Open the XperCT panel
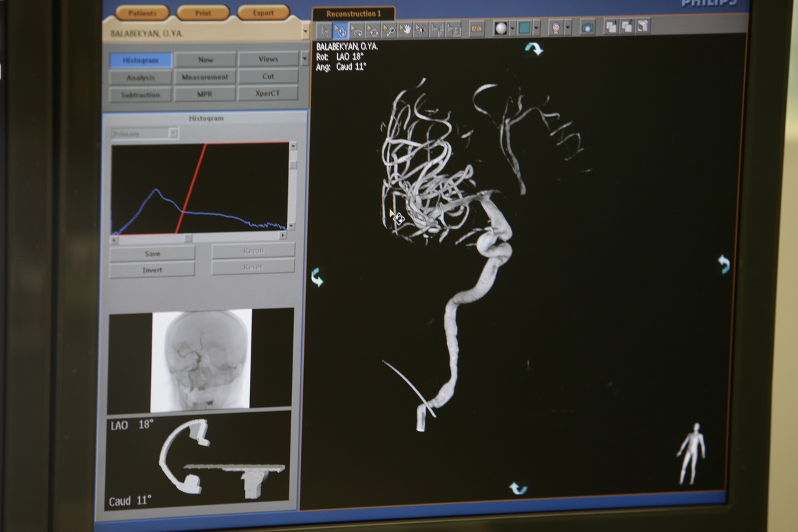This screenshot has width=798, height=532. pos(268,94)
